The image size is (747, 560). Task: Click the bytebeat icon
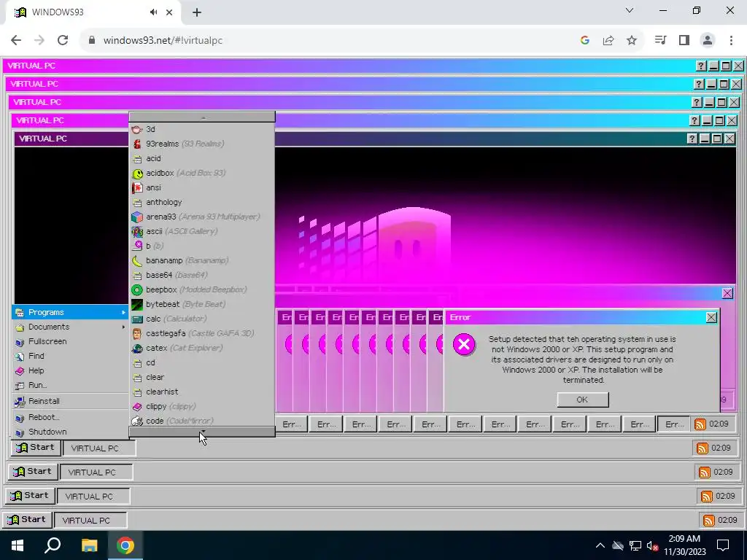coord(137,304)
